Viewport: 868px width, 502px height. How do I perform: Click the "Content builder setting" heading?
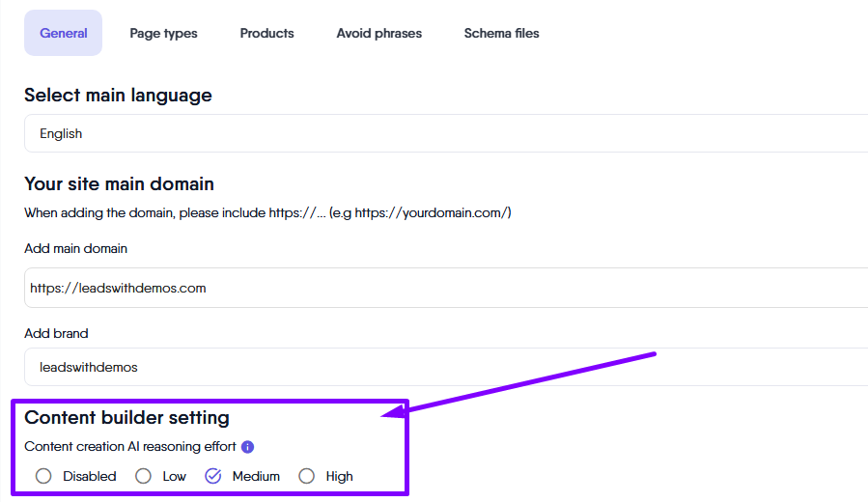[126, 418]
